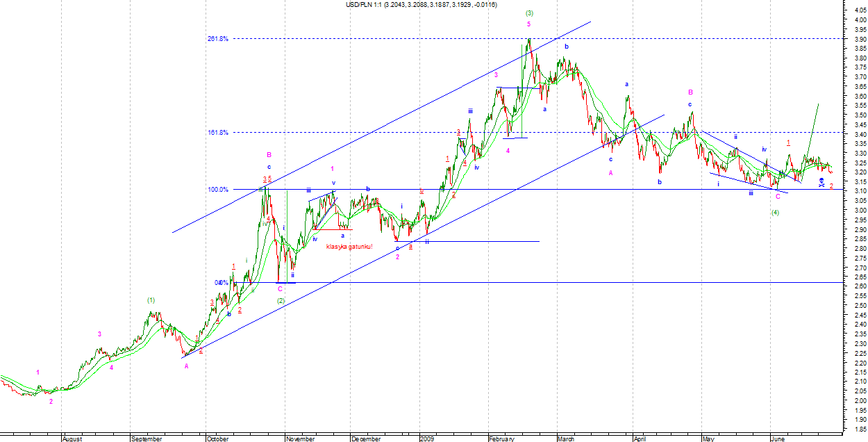Screen dimensions: 868x442
Task: Click the green (1) wave label
Action: [x=151, y=300]
